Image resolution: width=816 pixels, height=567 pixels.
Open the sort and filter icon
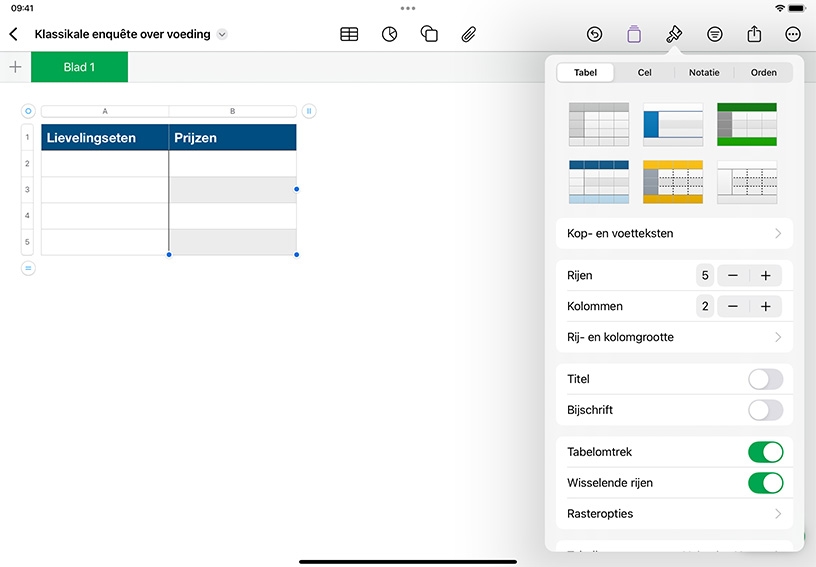715,34
